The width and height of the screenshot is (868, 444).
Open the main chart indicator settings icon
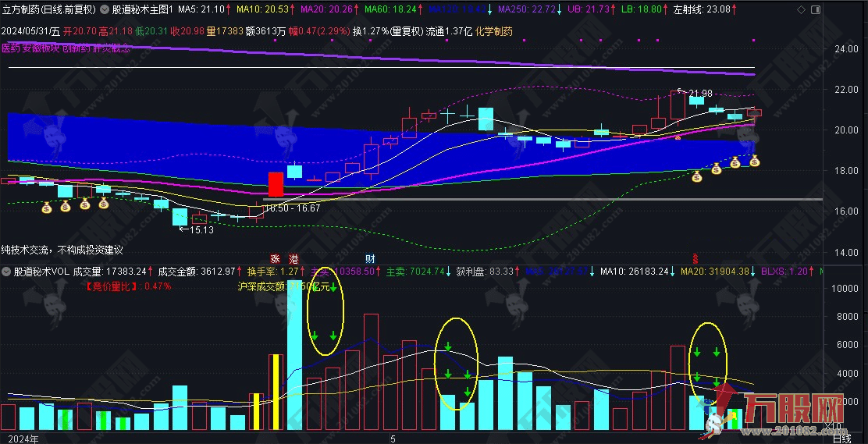[x=105, y=10]
